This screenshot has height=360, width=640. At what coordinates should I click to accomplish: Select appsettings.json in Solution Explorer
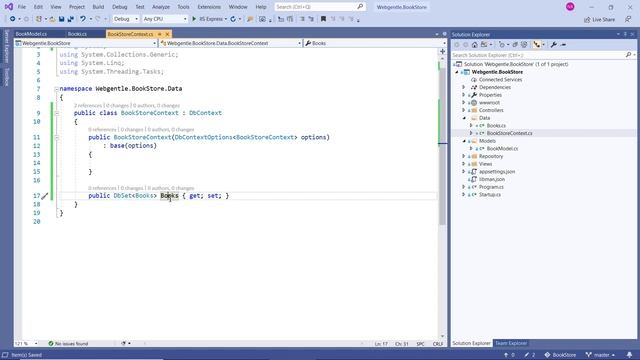(497, 172)
